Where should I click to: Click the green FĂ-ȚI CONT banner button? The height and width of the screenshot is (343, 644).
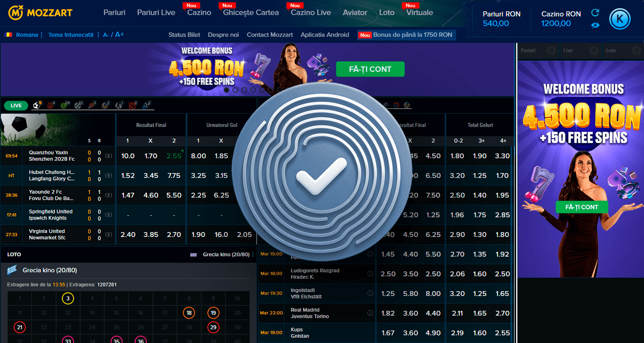coord(370,69)
